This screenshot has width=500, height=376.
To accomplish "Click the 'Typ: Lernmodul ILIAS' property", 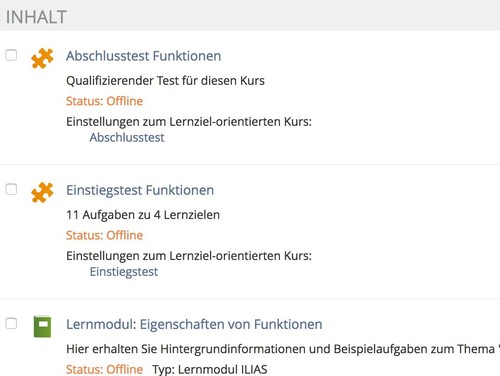I will click(210, 369).
